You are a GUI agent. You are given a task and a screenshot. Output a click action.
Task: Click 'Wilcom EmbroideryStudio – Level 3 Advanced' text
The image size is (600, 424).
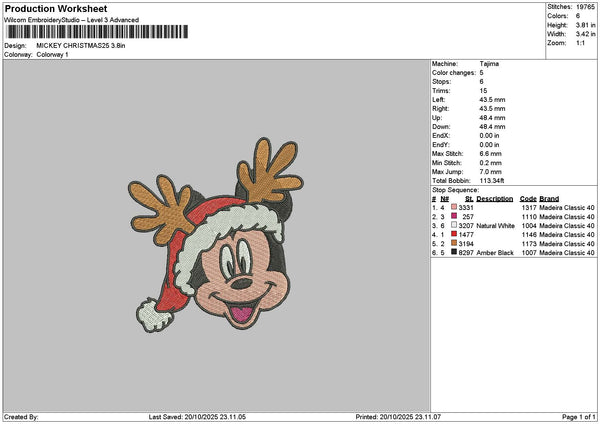point(72,20)
